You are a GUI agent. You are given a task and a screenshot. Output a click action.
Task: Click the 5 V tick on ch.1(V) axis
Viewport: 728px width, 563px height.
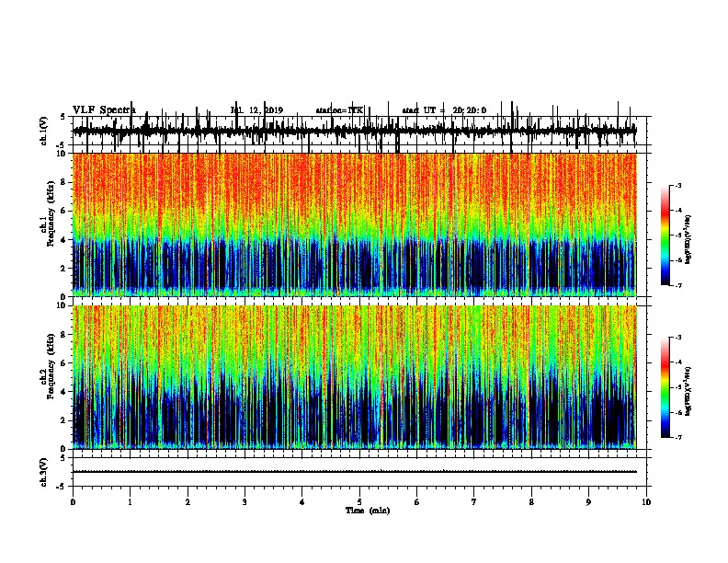pos(63,117)
